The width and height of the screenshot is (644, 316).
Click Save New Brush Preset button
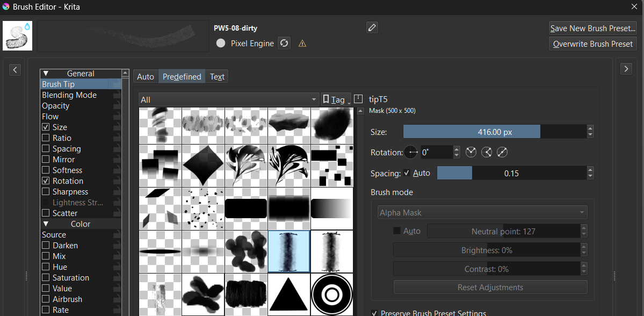click(x=593, y=28)
